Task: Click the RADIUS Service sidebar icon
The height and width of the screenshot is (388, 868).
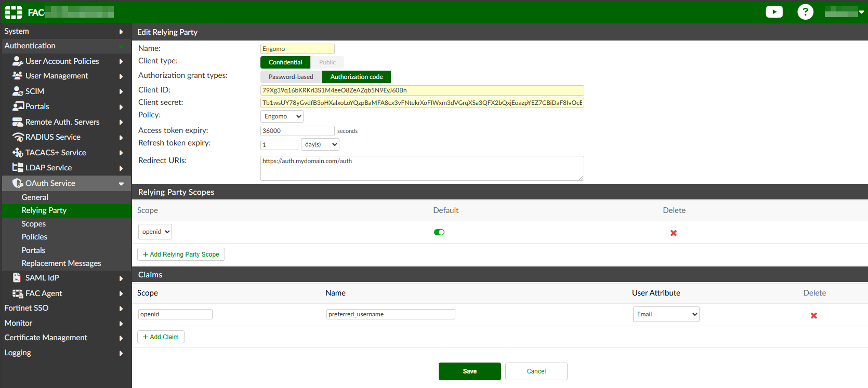Action: (18, 137)
